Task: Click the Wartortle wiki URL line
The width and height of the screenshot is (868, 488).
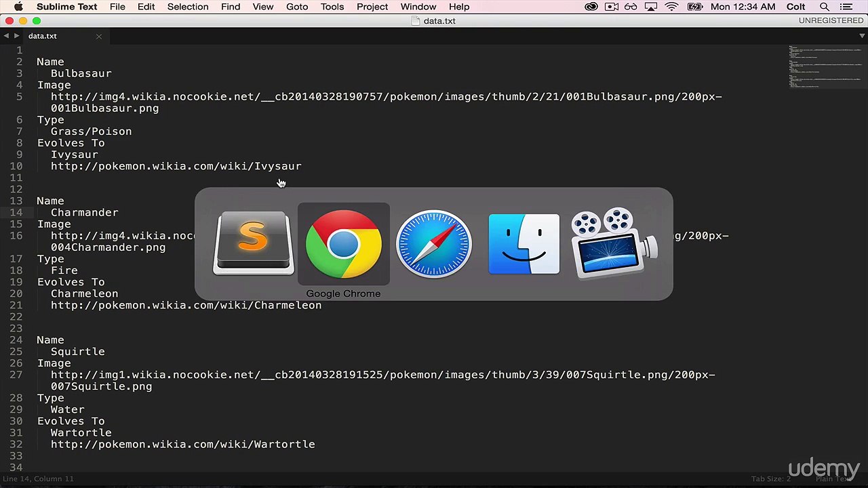Action: click(x=183, y=445)
